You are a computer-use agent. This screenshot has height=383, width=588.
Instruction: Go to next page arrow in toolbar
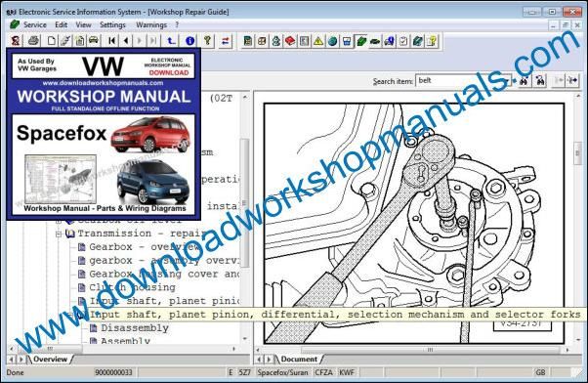tap(140, 40)
